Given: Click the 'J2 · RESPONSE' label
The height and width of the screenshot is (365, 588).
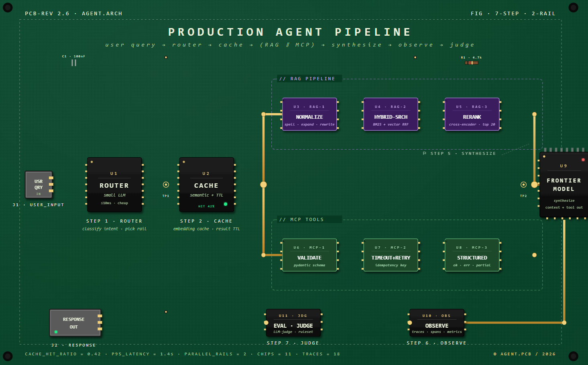Looking at the screenshot, I should pos(73,345).
